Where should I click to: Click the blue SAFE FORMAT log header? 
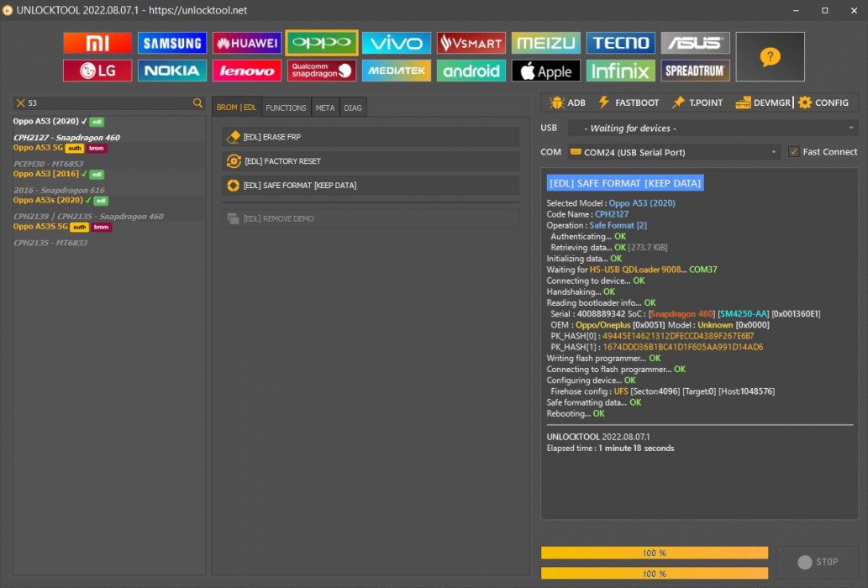click(625, 183)
